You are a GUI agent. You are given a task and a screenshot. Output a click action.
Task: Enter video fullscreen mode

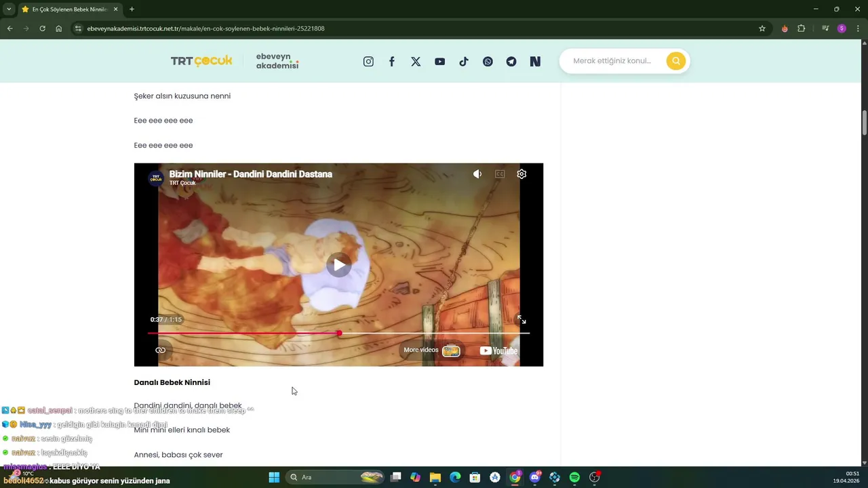(x=521, y=319)
